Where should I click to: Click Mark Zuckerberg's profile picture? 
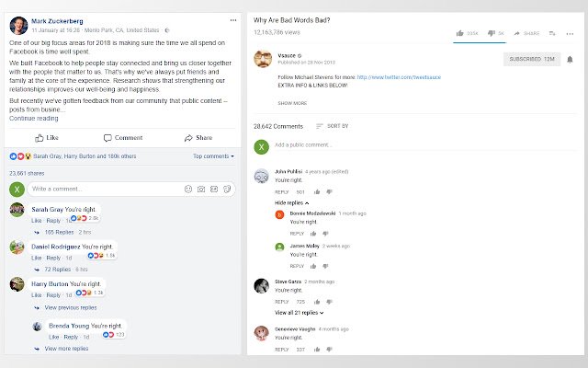pyautogui.click(x=18, y=26)
